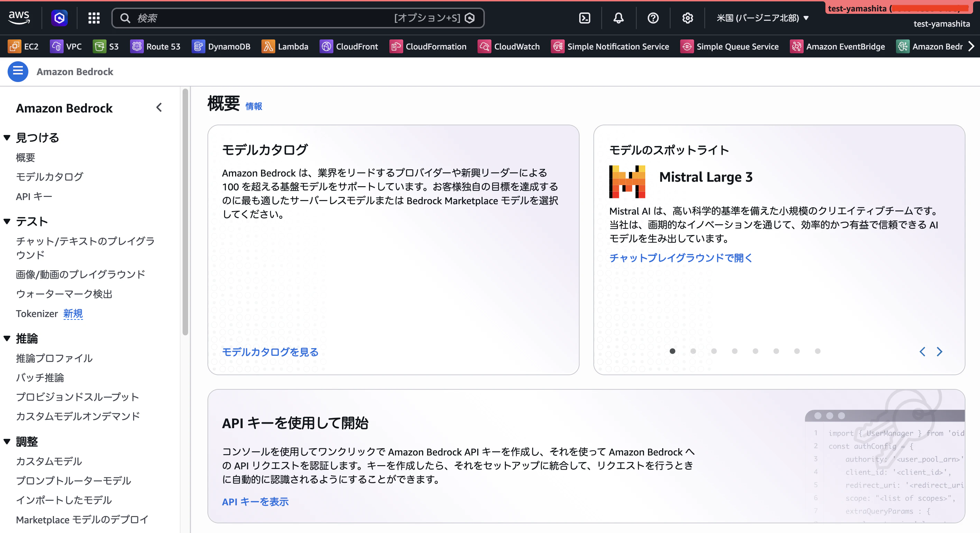Open Marketplace モデルのデプロイ
The height and width of the screenshot is (533, 980).
[82, 519]
